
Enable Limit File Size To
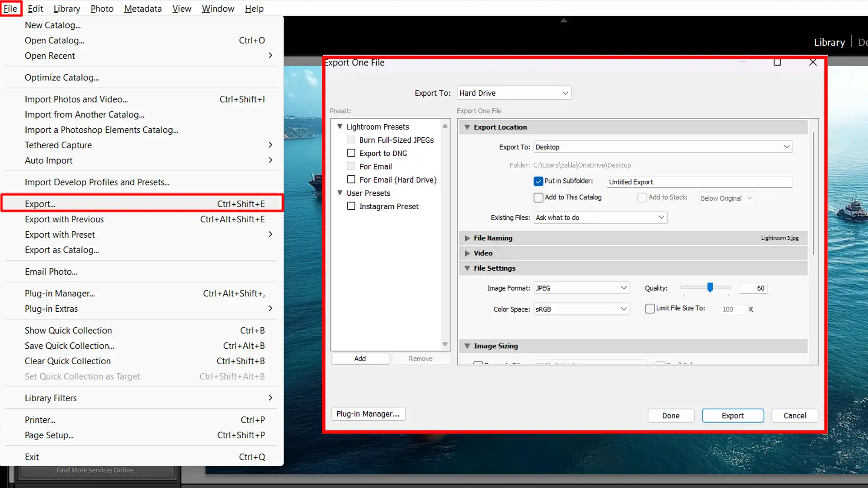click(x=650, y=309)
